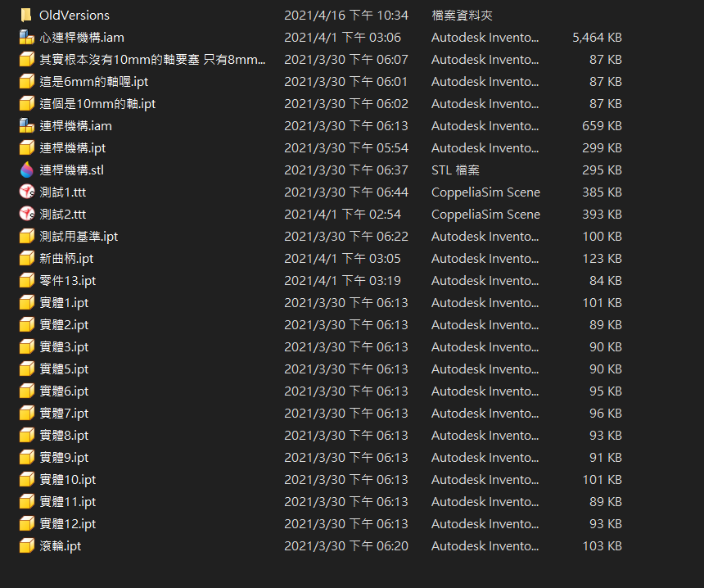Click the 103 KB size value
The image size is (704, 588).
click(602, 545)
